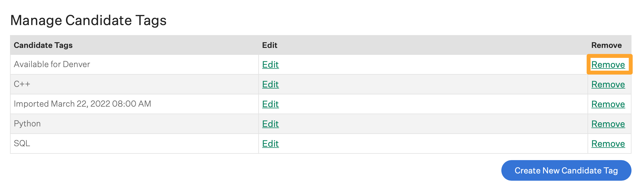The width and height of the screenshot is (644, 191).
Task: Edit the Imported March 22 tag
Action: (x=270, y=104)
